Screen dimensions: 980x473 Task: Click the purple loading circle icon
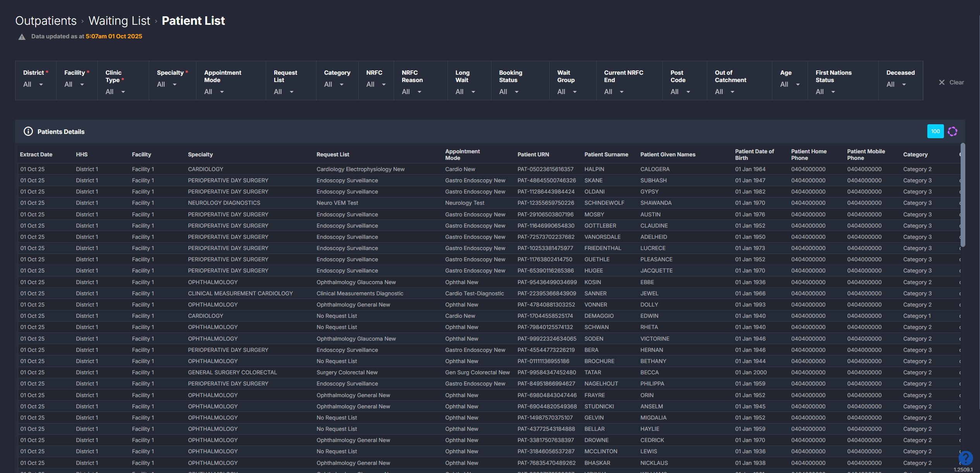[x=952, y=132]
